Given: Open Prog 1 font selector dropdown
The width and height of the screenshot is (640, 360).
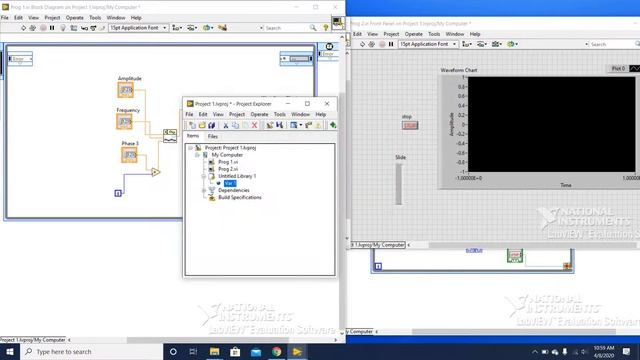Looking at the screenshot, I should pos(138,28).
